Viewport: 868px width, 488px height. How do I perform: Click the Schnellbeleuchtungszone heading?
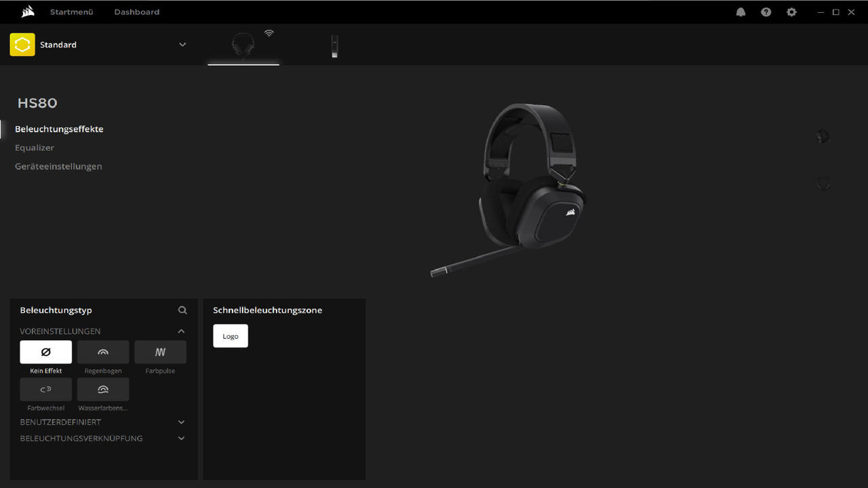[x=267, y=310]
